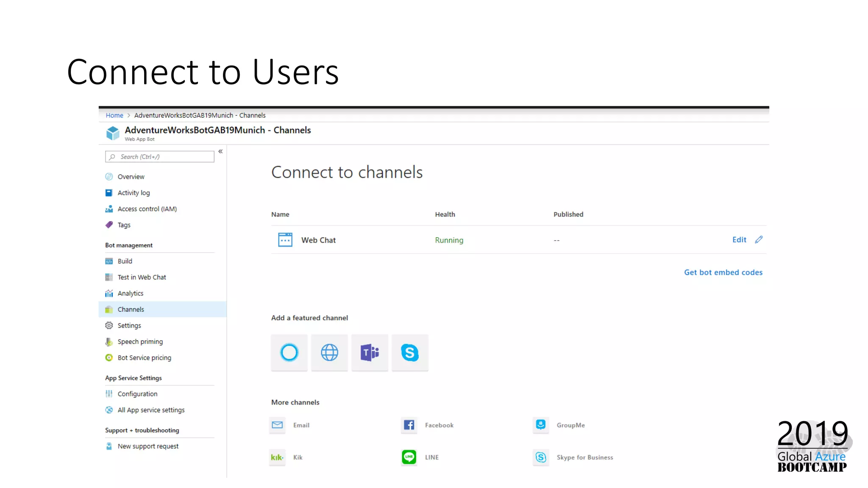Add the Cortana featured channel
The height and width of the screenshot is (488, 868).
click(x=289, y=352)
